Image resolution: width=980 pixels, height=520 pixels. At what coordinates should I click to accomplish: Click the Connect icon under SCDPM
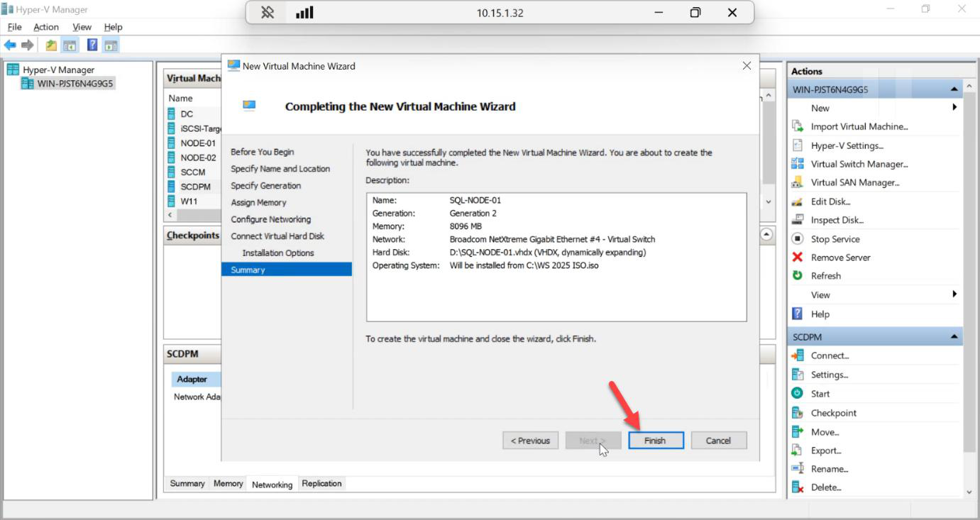[x=798, y=355]
